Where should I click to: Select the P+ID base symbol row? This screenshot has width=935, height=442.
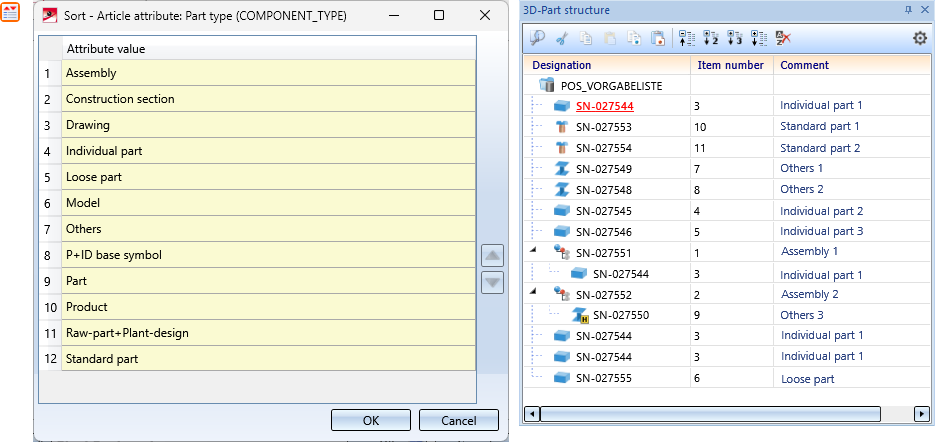point(268,255)
